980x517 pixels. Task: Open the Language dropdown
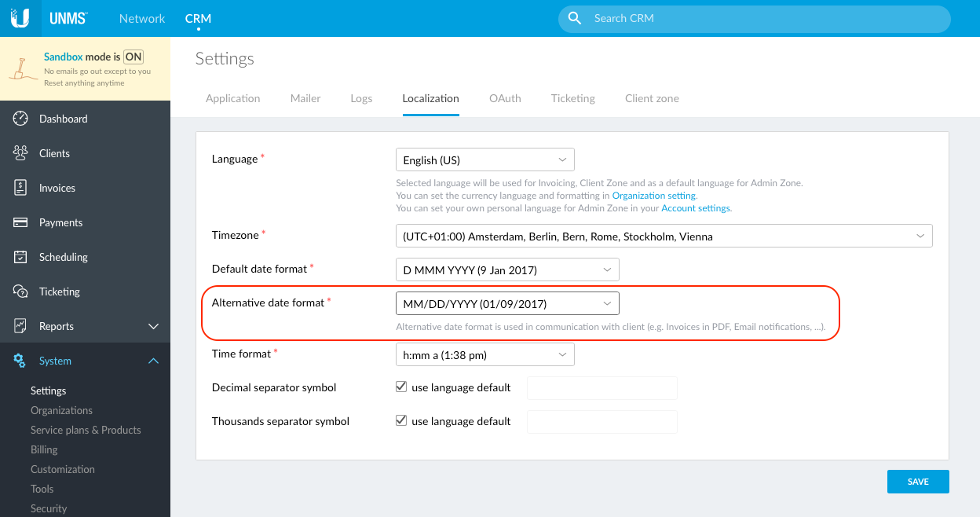485,159
